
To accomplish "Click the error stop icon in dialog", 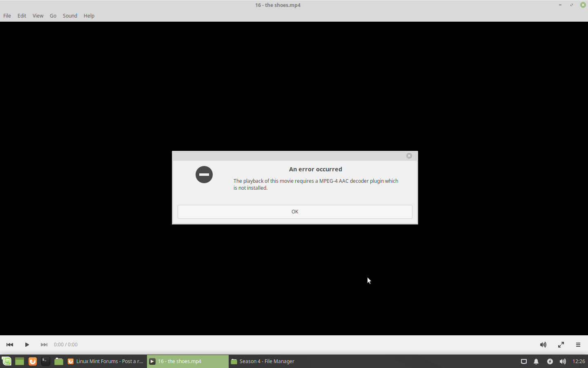I will (x=204, y=175).
